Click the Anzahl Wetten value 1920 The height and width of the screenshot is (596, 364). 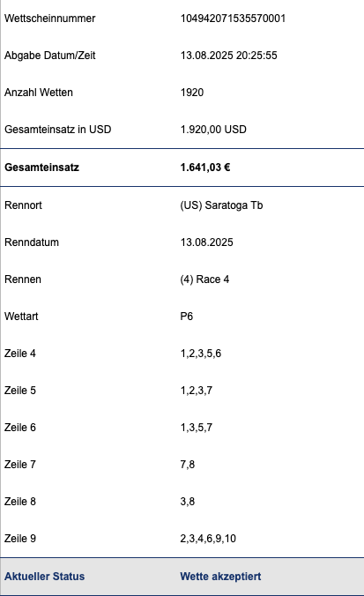click(x=192, y=93)
